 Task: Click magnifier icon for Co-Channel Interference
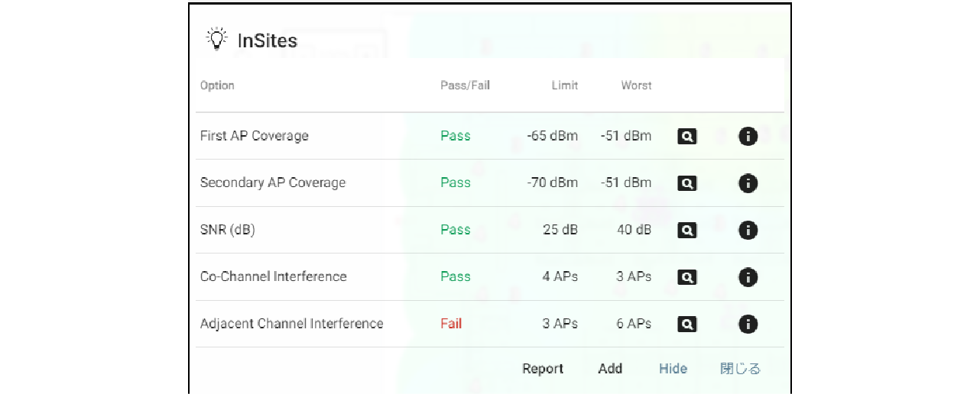687,277
